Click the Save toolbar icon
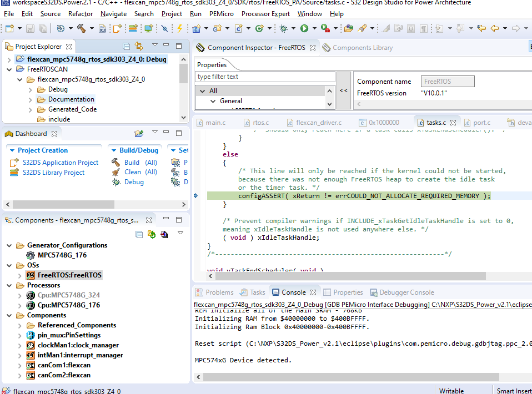Image resolution: width=532 pixels, height=394 pixels. coord(29,28)
